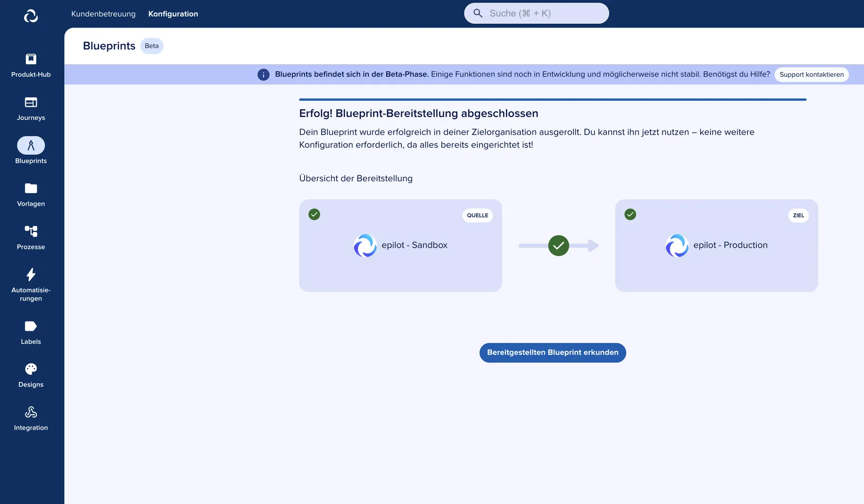Select the Blueprints compass icon
The height and width of the screenshot is (504, 864).
click(31, 145)
